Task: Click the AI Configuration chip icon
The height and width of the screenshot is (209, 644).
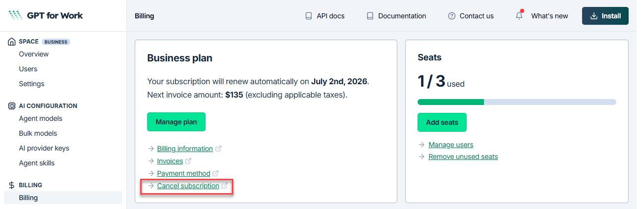Action: (11, 106)
